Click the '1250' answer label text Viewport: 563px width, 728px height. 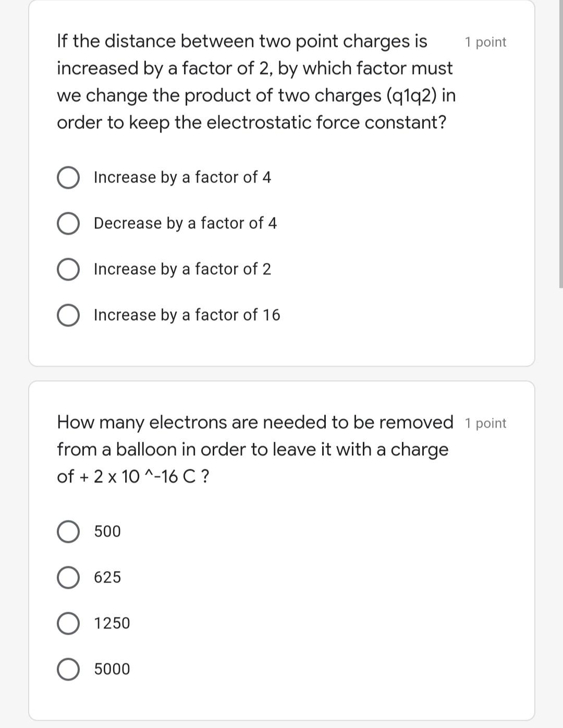click(x=112, y=623)
